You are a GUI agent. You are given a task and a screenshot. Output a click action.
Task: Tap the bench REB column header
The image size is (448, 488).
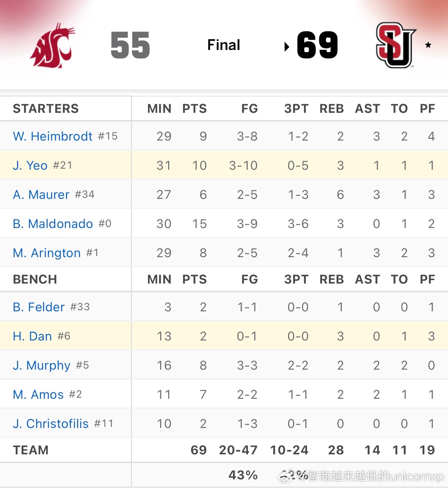point(332,279)
